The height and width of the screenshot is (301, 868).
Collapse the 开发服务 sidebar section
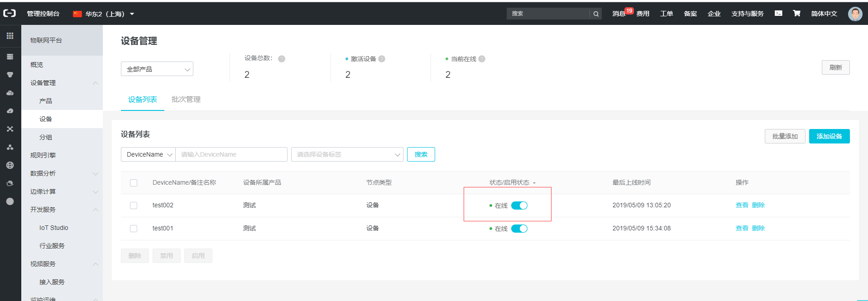point(96,210)
